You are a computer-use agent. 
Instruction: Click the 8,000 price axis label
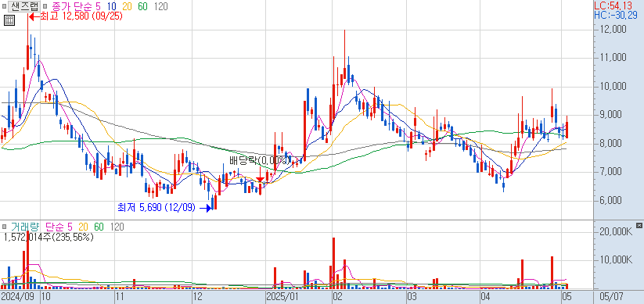(611, 144)
